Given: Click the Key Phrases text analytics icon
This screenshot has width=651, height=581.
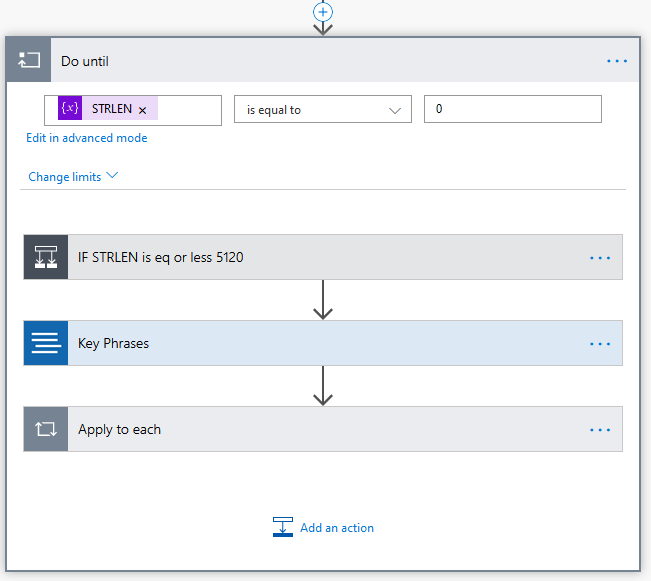Looking at the screenshot, I should tap(46, 343).
